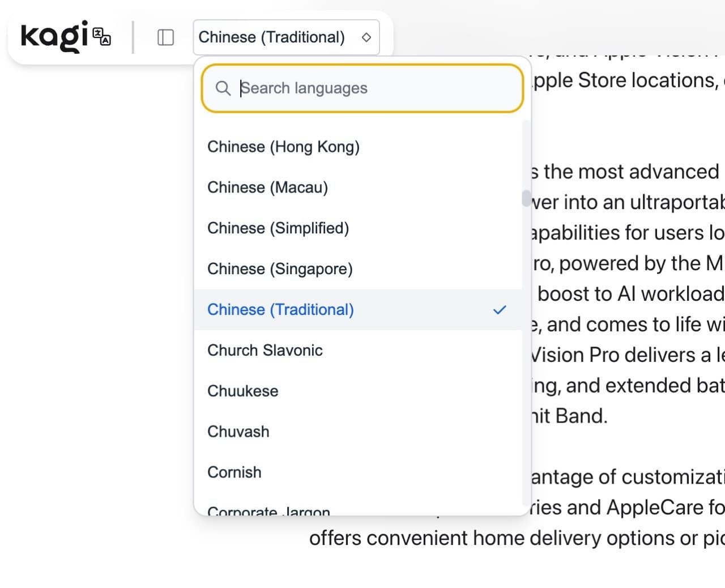
Task: Click the magnifier icon in language search
Action: coord(223,88)
